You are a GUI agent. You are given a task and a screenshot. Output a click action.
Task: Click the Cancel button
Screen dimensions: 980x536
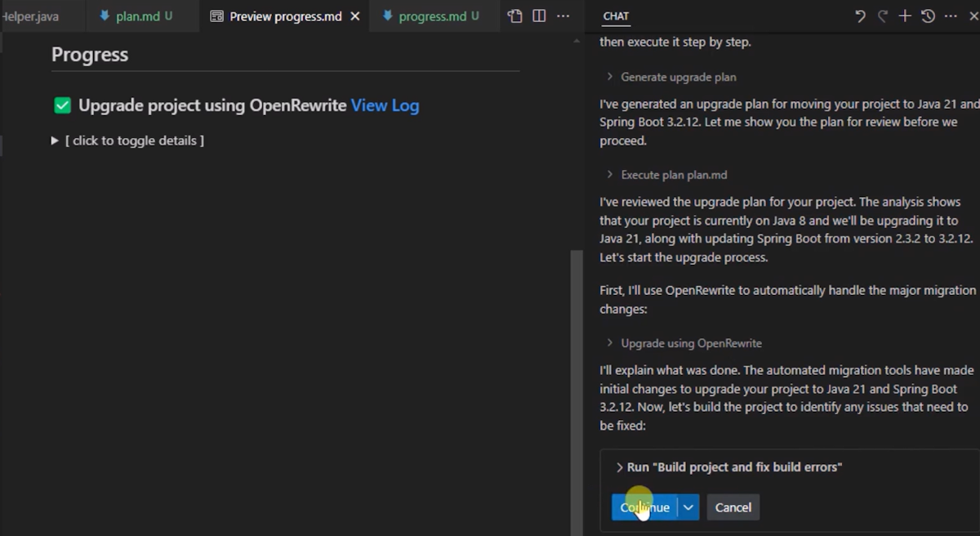733,507
